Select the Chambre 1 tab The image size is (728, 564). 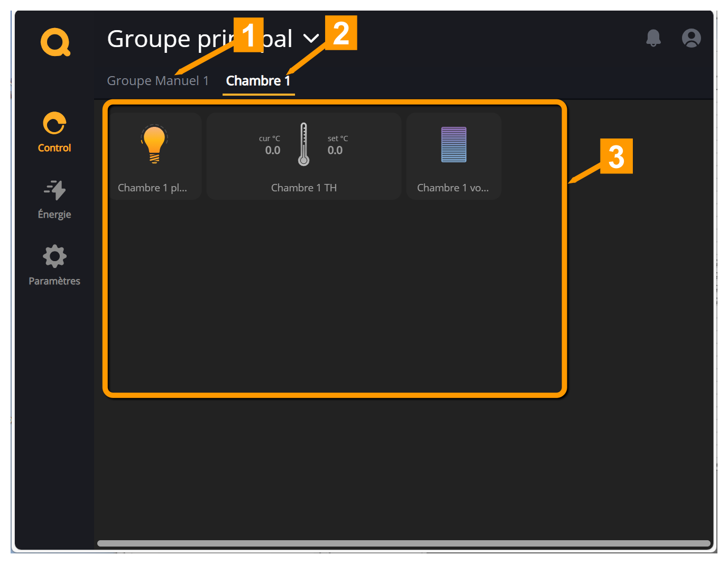[258, 80]
